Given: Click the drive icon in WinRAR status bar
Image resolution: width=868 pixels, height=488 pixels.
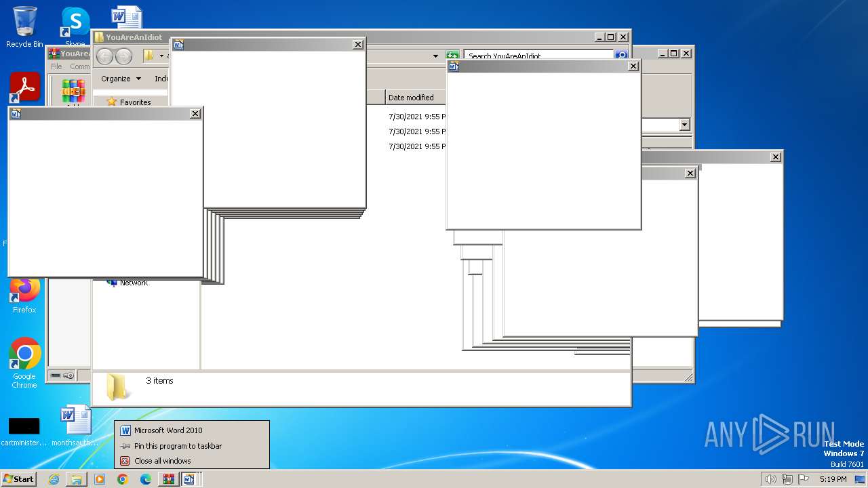Looking at the screenshot, I should coord(56,375).
